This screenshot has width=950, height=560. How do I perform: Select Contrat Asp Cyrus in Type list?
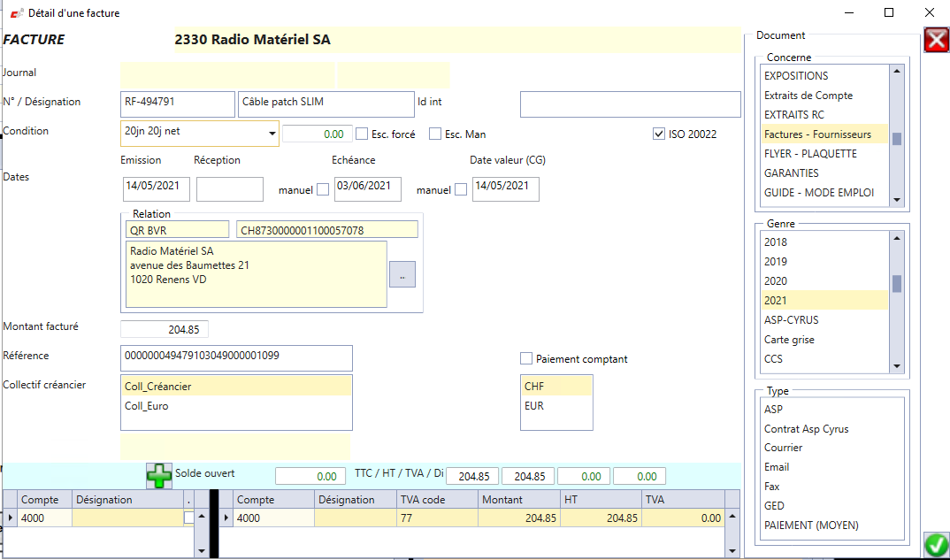point(832,428)
